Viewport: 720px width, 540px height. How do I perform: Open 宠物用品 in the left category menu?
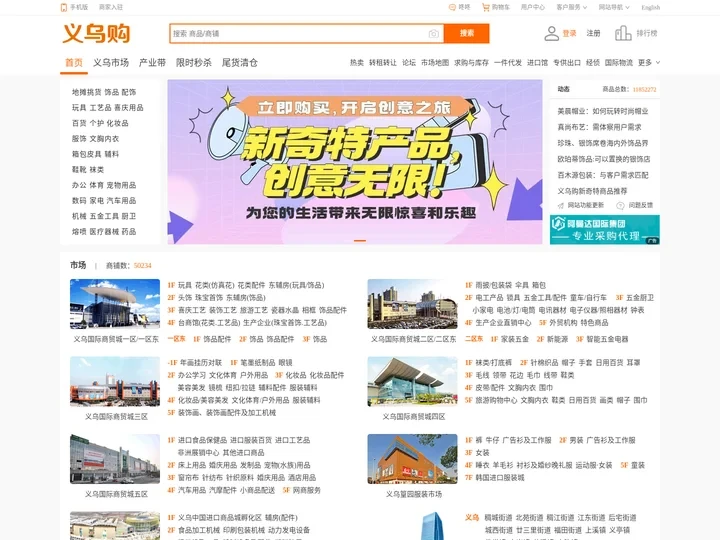[x=121, y=185]
